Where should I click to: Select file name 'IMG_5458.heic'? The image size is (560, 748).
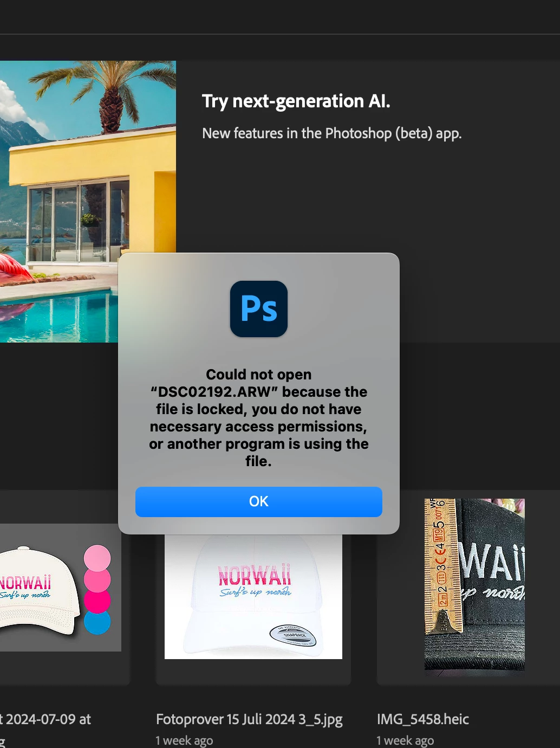point(422,719)
